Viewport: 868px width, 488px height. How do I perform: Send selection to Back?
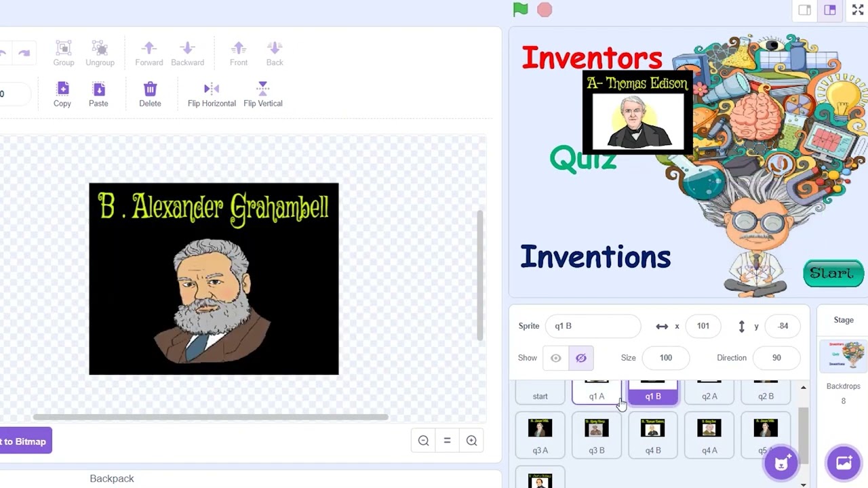point(275,54)
